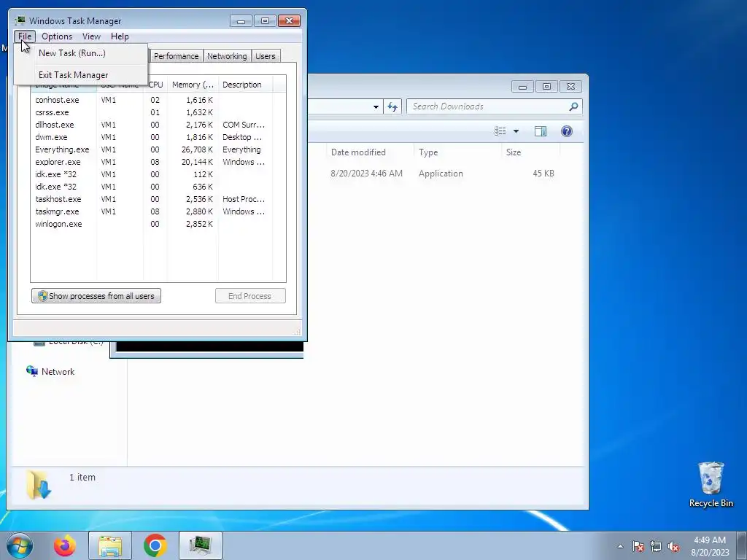Image resolution: width=747 pixels, height=560 pixels.
Task: Click the change view icon in Explorer
Action: coord(500,131)
